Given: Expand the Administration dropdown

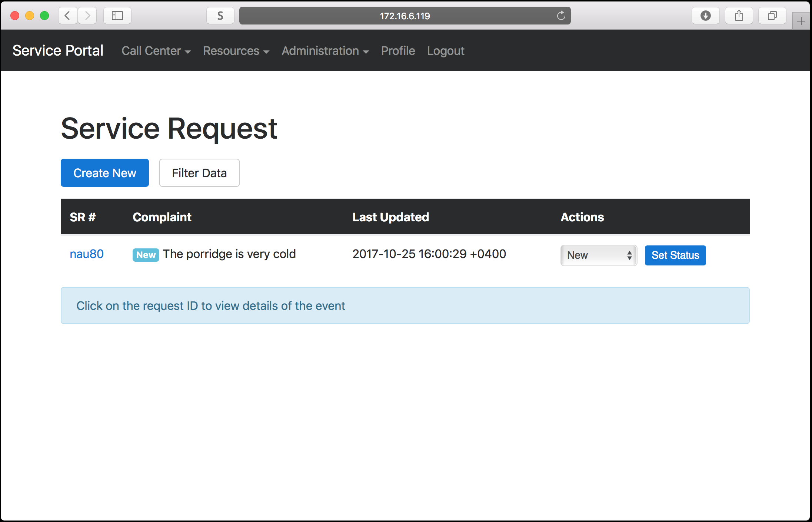Looking at the screenshot, I should (x=325, y=51).
